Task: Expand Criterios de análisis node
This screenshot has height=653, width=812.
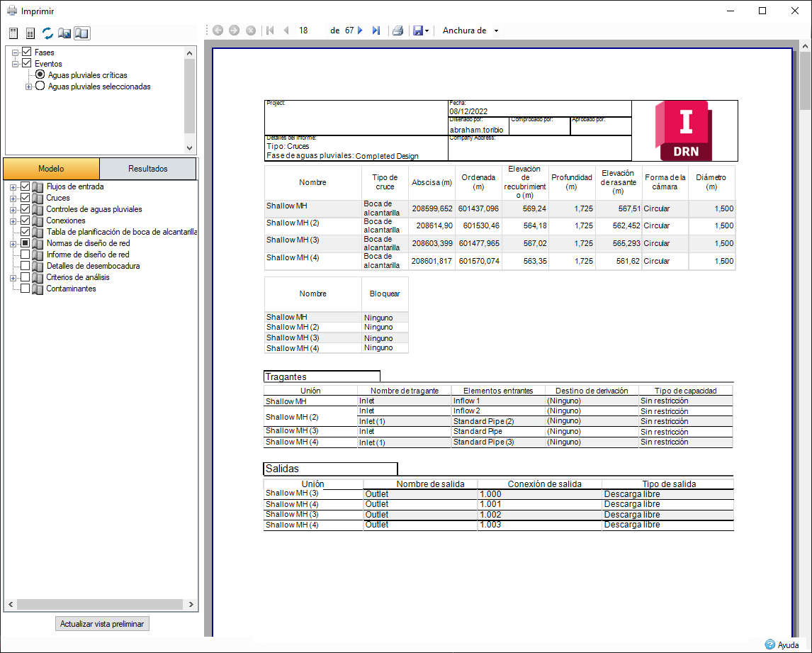Action: coord(13,279)
